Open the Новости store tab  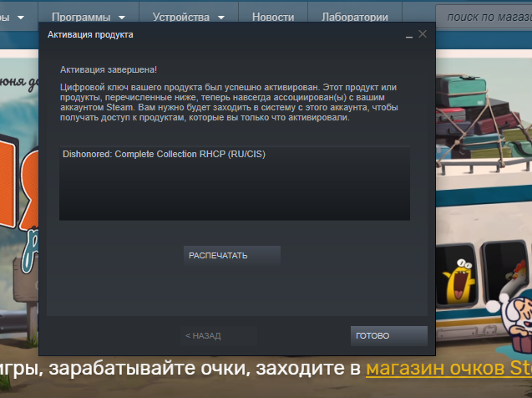[x=273, y=17]
